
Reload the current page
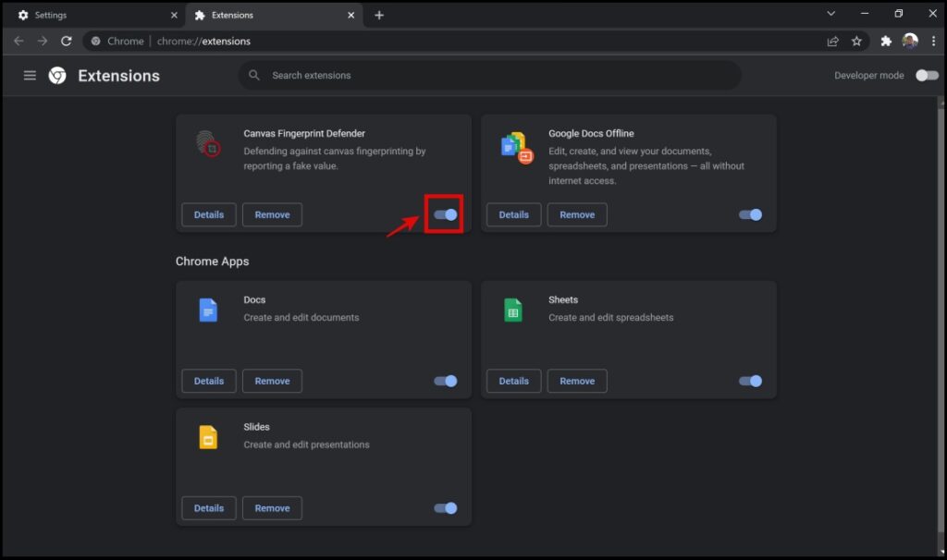pos(67,41)
